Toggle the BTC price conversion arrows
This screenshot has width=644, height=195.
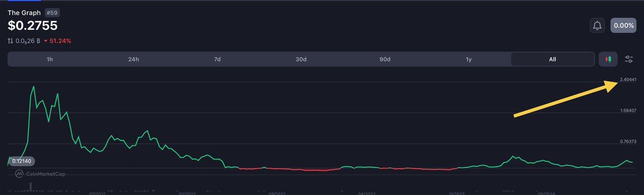(x=11, y=41)
